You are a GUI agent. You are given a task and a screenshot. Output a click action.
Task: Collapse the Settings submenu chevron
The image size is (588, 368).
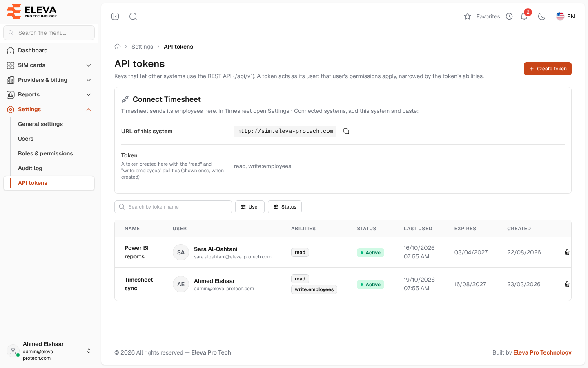click(89, 110)
